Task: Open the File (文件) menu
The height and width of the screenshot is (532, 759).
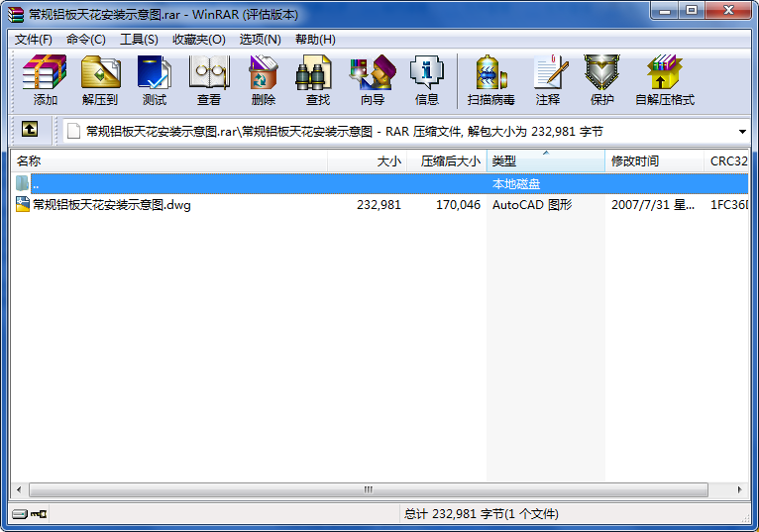Action: click(34, 40)
